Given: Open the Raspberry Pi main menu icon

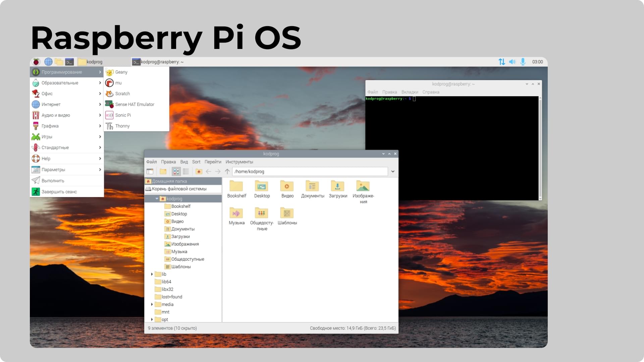Looking at the screenshot, I should [x=36, y=62].
